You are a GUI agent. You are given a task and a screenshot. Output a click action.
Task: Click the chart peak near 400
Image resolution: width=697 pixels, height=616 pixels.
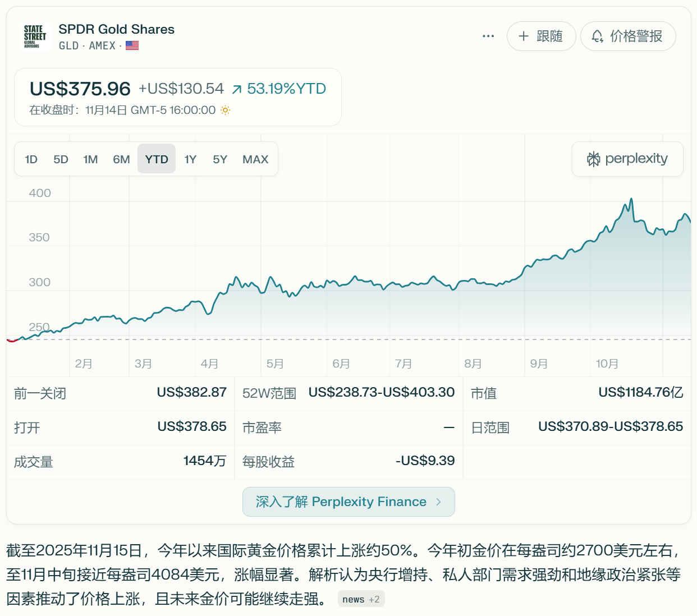(631, 199)
